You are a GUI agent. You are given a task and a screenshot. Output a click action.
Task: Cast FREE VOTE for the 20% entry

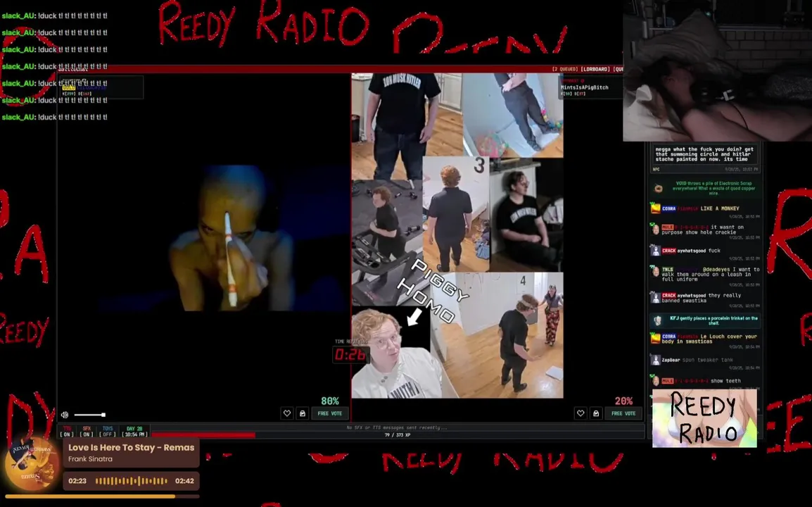623,413
